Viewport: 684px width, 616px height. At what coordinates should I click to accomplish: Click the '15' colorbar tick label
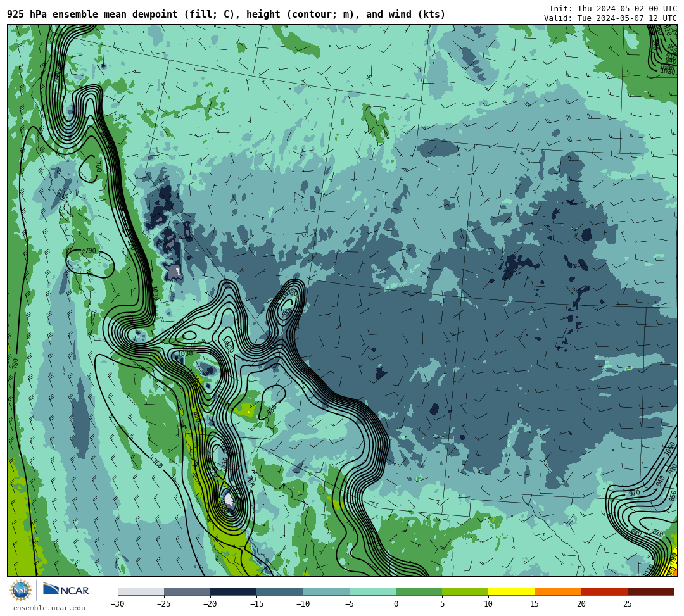(535, 604)
